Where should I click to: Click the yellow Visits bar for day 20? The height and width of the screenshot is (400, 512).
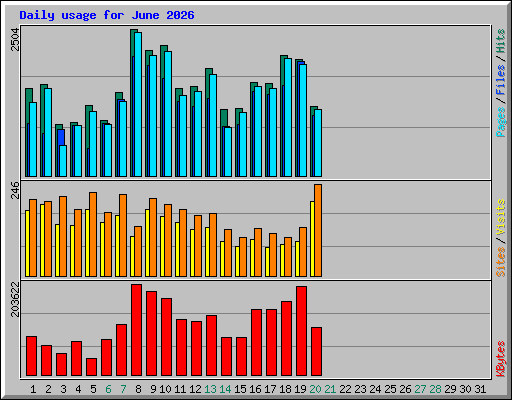(312, 239)
